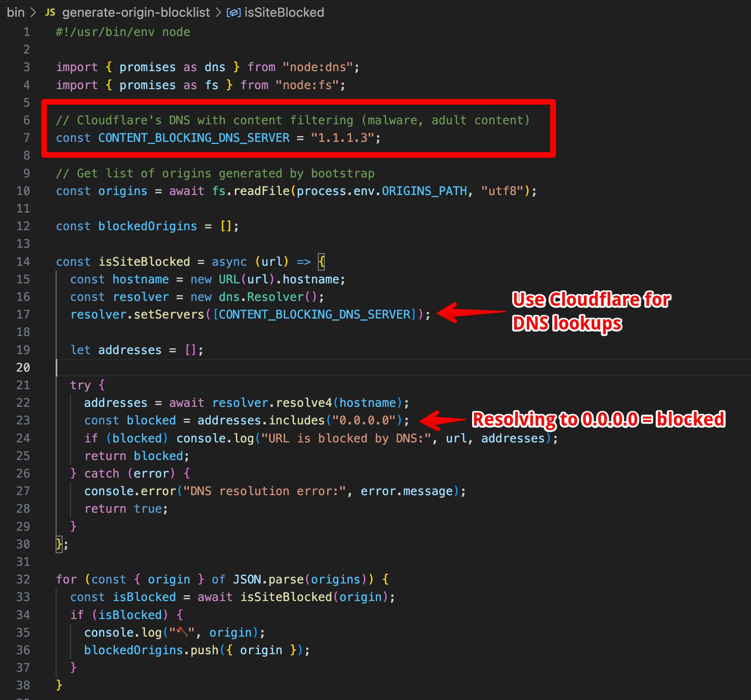The image size is (751, 700).
Task: Click the shebang '#!/usr/bin/env node' text
Action: tap(123, 32)
